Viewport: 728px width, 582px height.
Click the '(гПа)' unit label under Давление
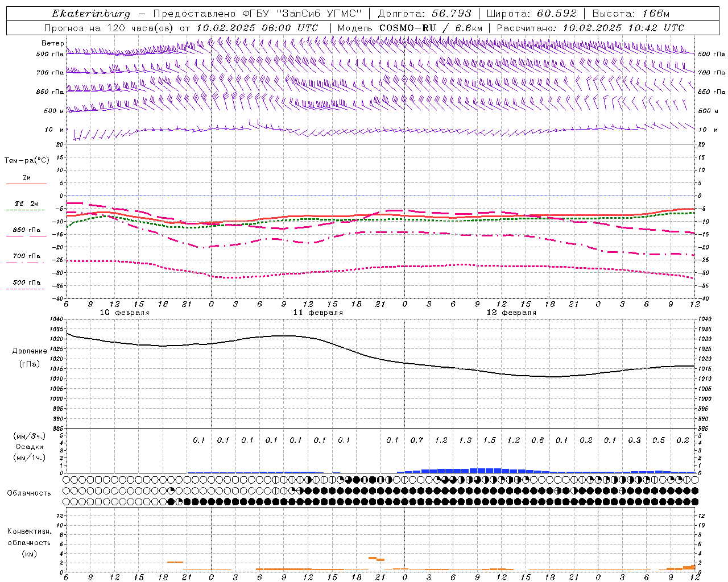[28, 364]
